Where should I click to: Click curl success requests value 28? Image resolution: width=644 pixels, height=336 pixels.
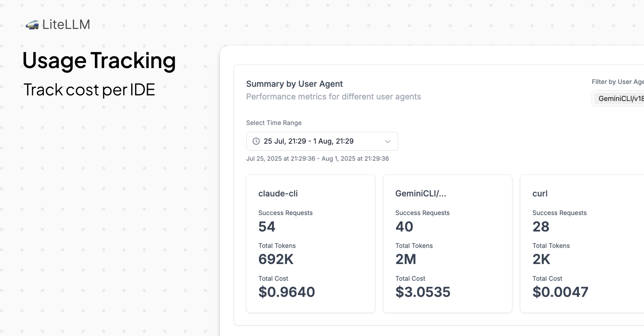click(x=541, y=227)
